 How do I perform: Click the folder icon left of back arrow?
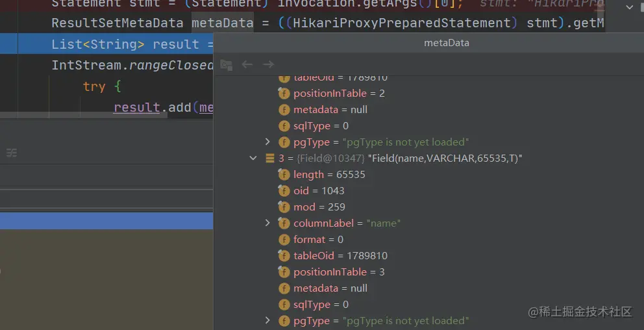click(227, 65)
